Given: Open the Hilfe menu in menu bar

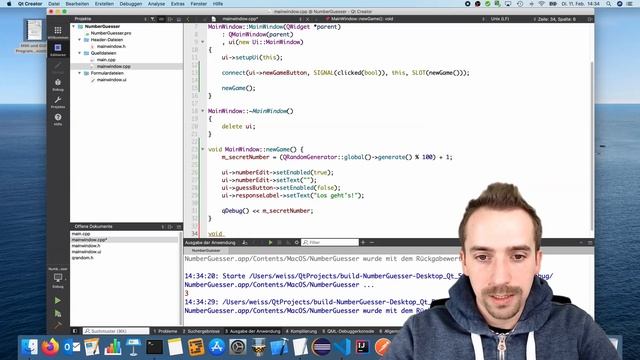Looking at the screenshot, I should point(218,4).
